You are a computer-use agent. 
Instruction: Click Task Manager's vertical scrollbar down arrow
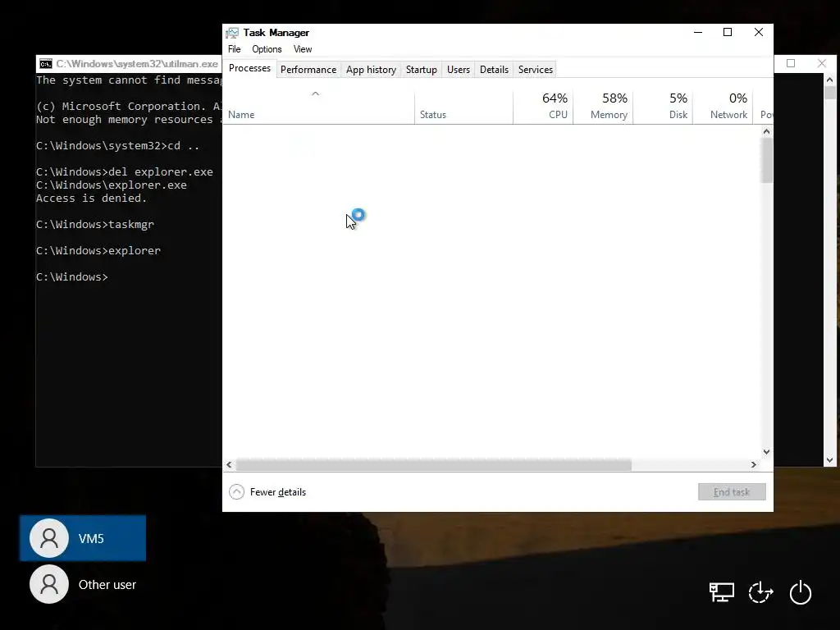click(x=767, y=452)
